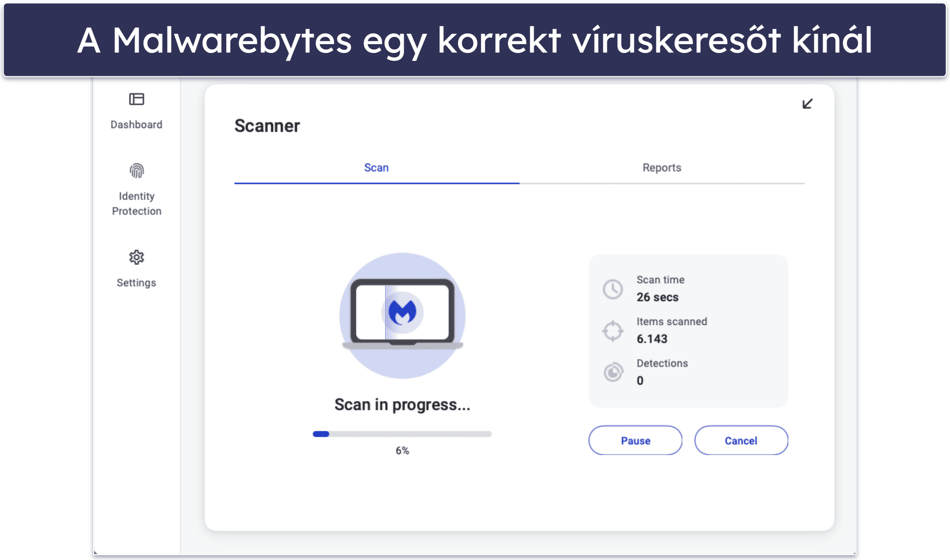Screen dimensions: 950x560
Task: Click the Identity Protection label
Action: pyautogui.click(x=137, y=204)
